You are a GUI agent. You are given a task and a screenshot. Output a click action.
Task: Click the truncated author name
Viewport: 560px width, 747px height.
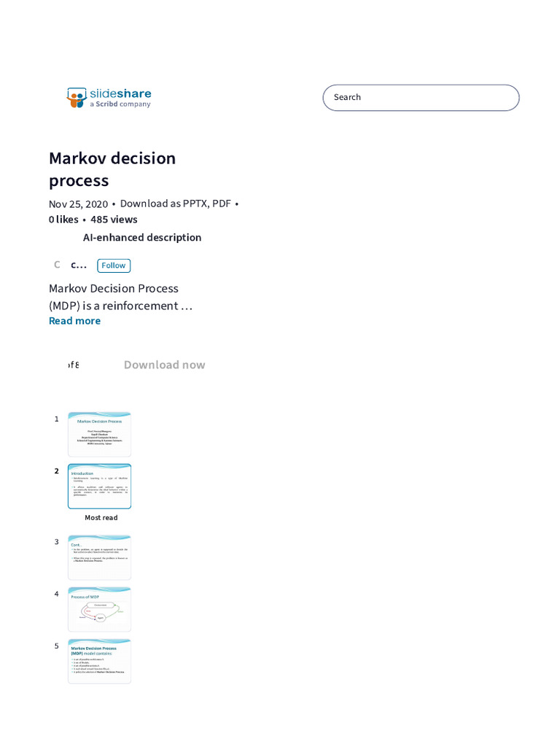[x=79, y=265]
